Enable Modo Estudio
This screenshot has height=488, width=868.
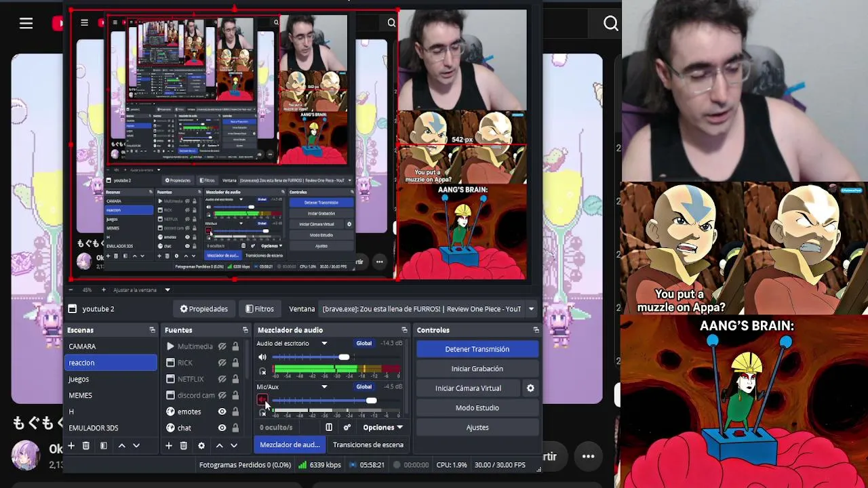477,408
